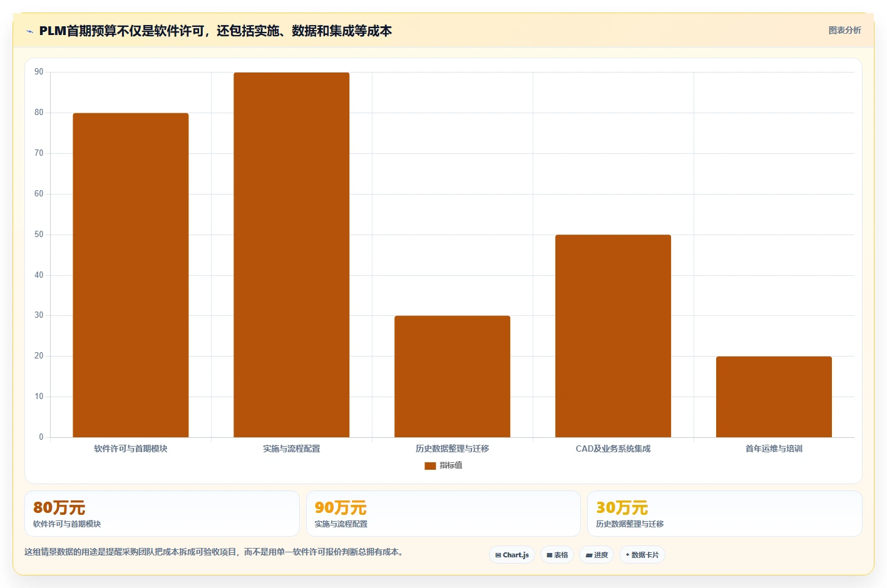
Task: Open the 30万元 data card
Action: 725,514
